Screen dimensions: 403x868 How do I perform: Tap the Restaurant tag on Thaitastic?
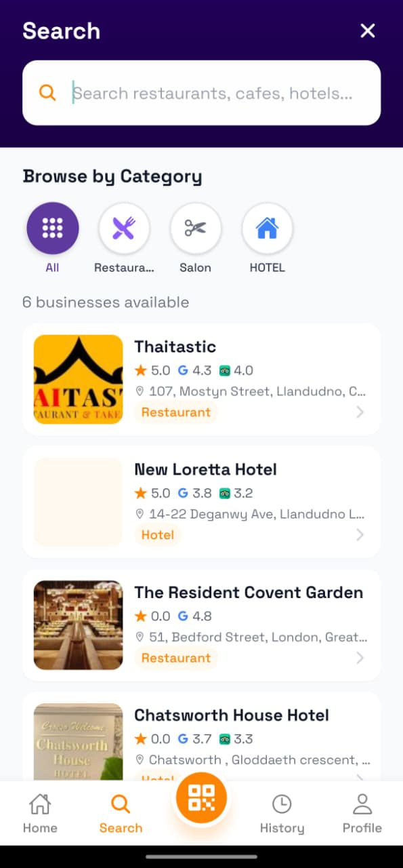coord(176,412)
